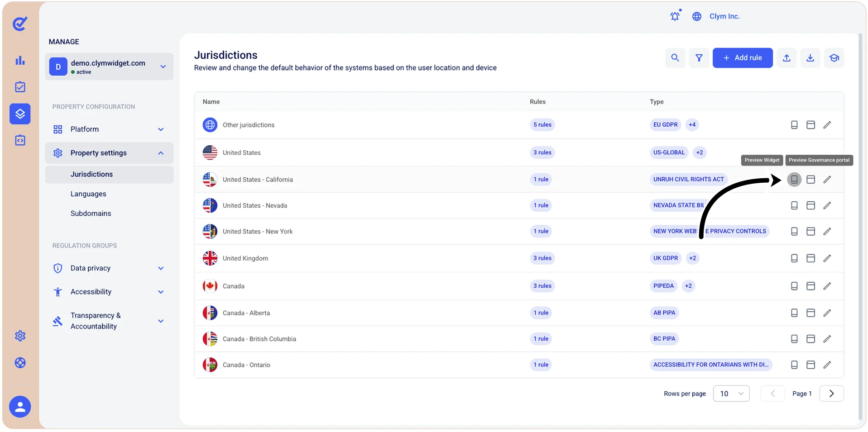Click the globe language icon
868x432 pixels.
[697, 16]
